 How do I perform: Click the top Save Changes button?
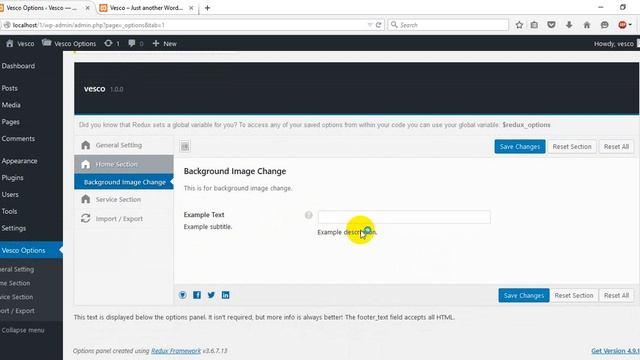pyautogui.click(x=520, y=147)
